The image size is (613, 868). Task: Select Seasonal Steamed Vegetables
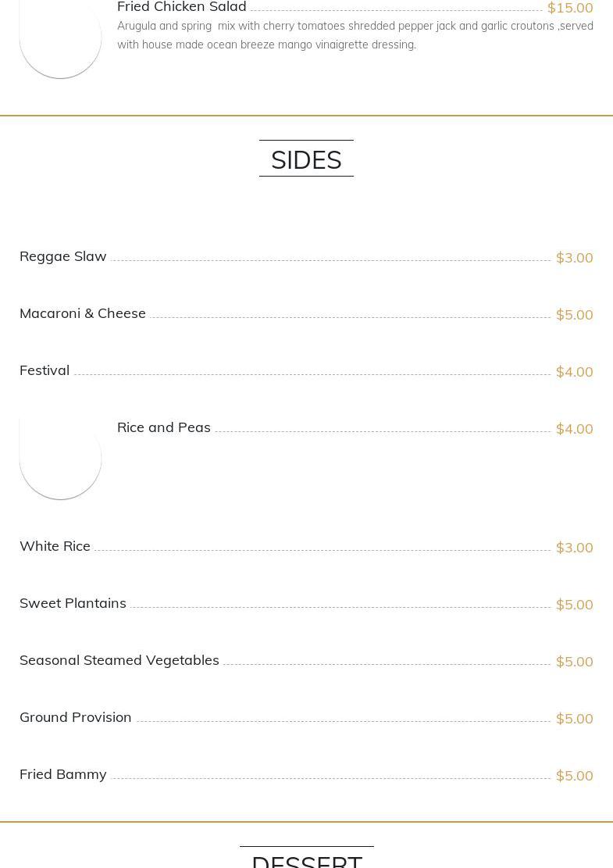pyautogui.click(x=119, y=660)
